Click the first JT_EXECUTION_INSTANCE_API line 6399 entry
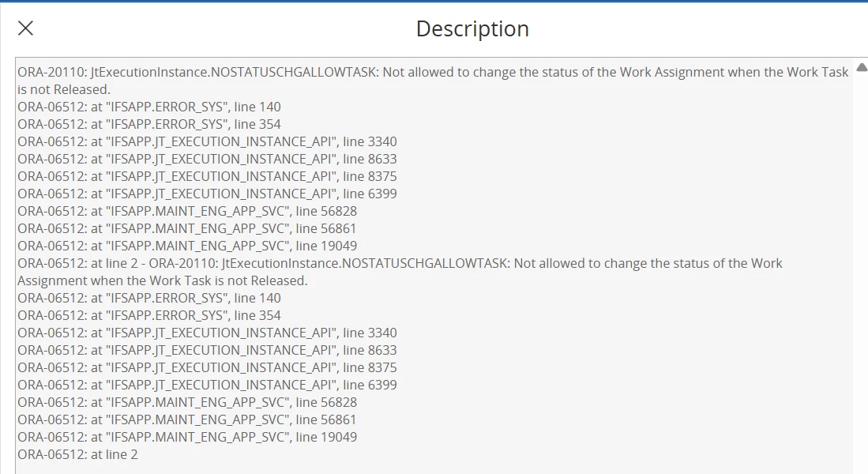The width and height of the screenshot is (868, 474). [x=207, y=194]
